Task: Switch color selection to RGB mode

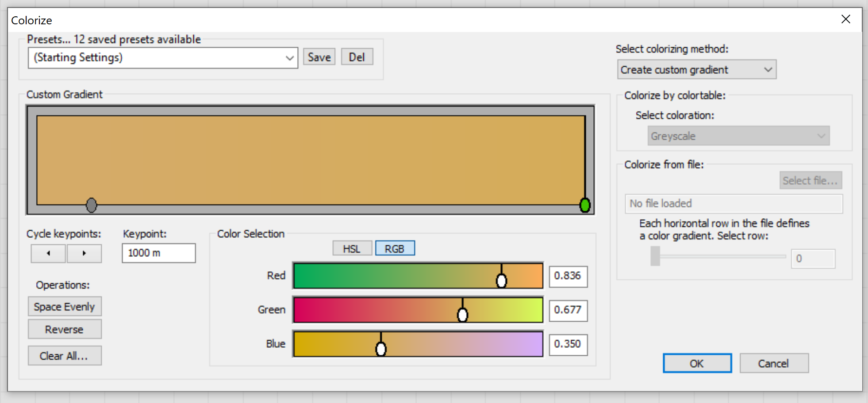Action: tap(395, 249)
